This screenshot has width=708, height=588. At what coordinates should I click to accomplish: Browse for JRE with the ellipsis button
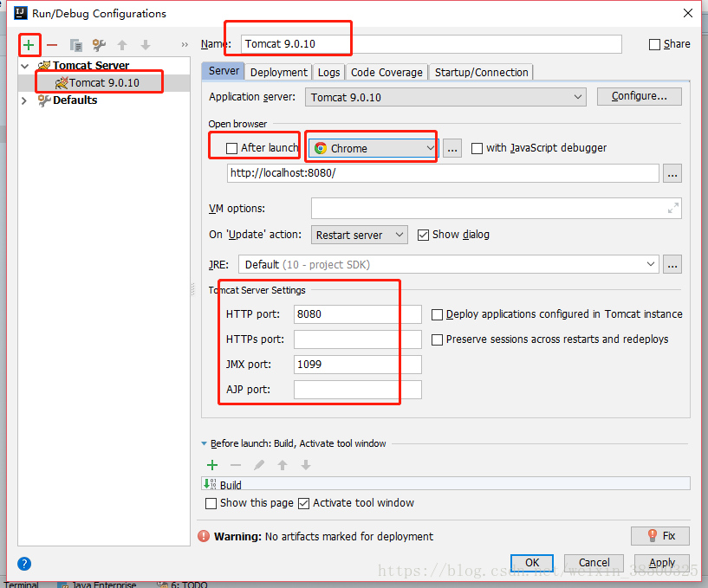[x=672, y=264]
